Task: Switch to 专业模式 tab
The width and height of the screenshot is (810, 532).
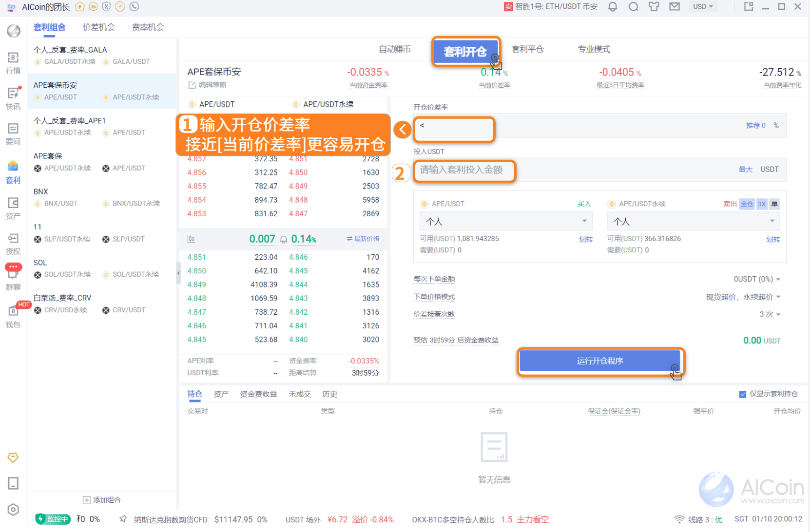Action: click(x=594, y=49)
